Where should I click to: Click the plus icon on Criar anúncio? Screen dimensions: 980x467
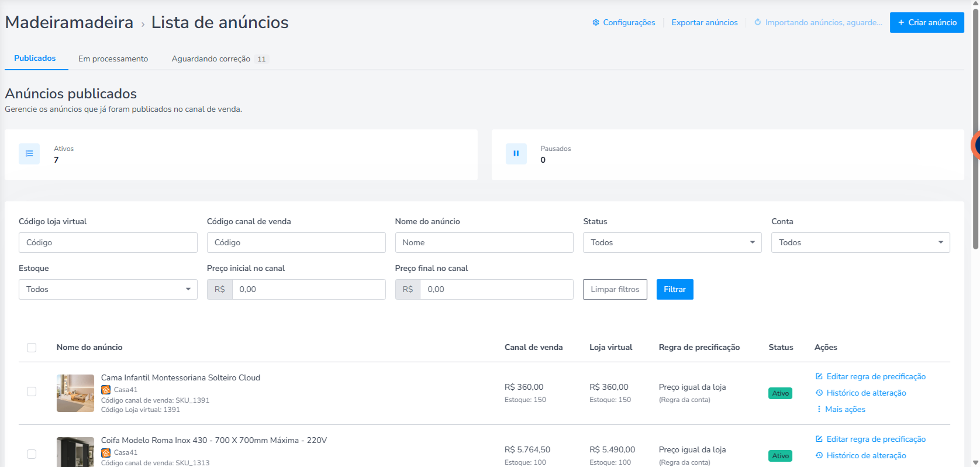[901, 23]
